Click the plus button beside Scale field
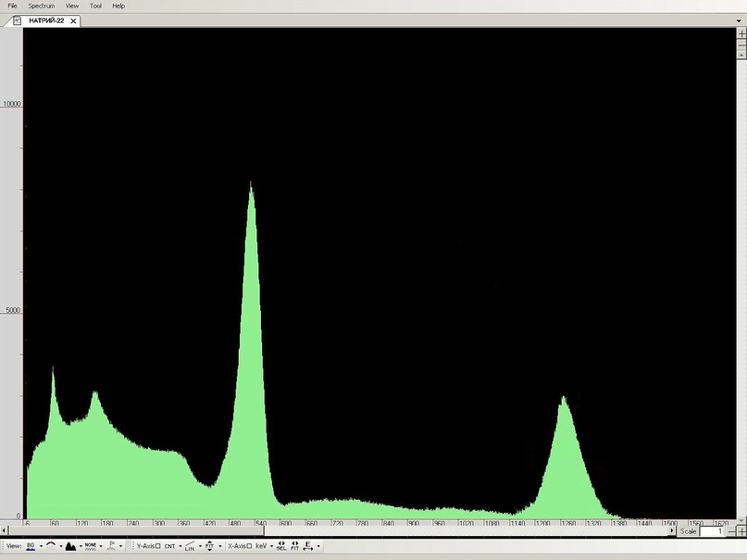This screenshot has height=560, width=747. point(741,531)
